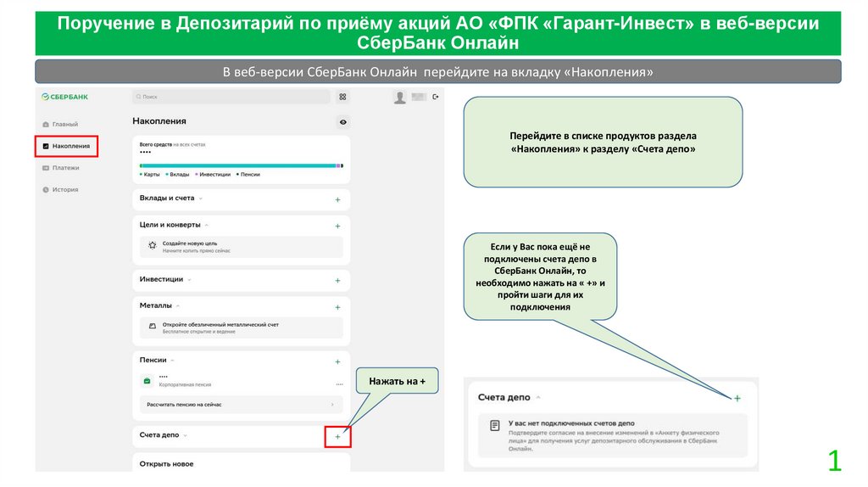Click the plus in the Пенсии section

point(337,361)
